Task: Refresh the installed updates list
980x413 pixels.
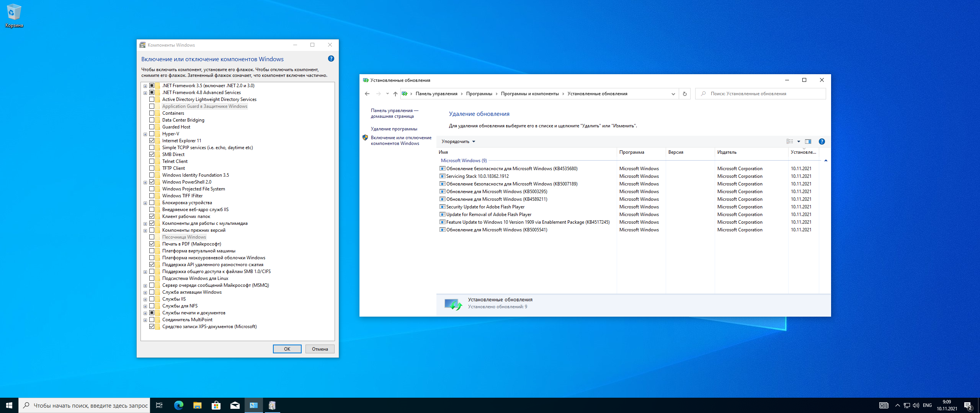Action: pos(685,94)
